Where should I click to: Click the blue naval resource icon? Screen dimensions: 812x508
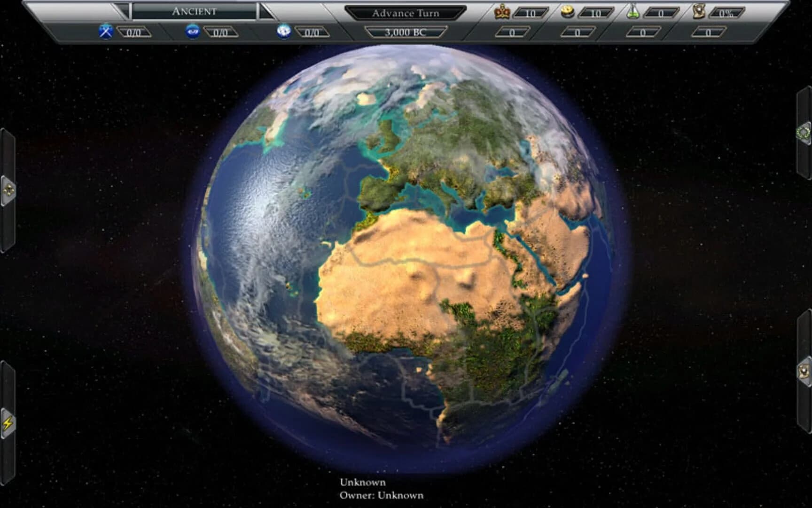pos(193,32)
